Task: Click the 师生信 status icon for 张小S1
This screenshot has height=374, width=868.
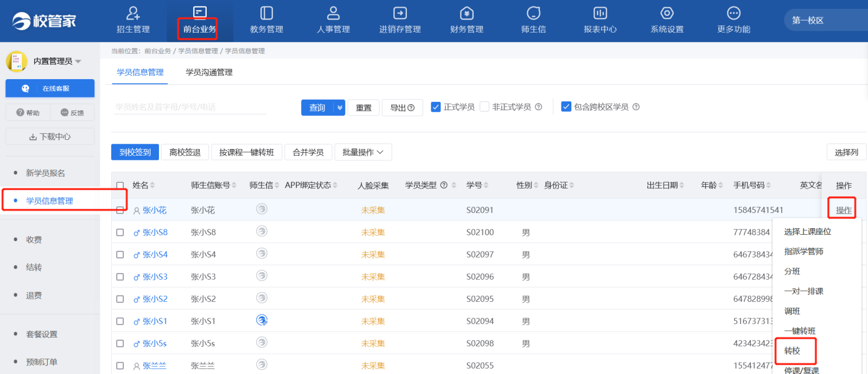Action: point(262,320)
